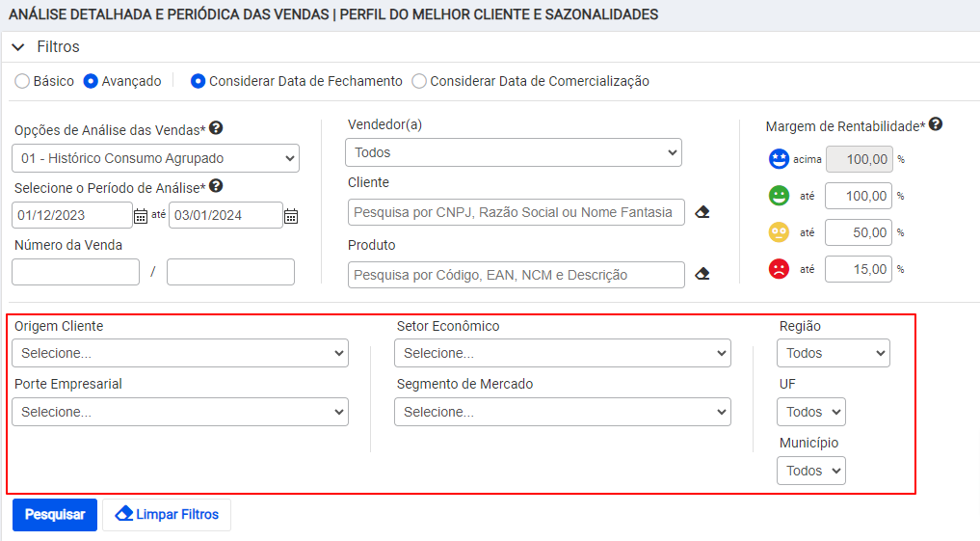Expand the Segmento de Mercado dropdown
Image resolution: width=980 pixels, height=541 pixels.
(x=563, y=412)
